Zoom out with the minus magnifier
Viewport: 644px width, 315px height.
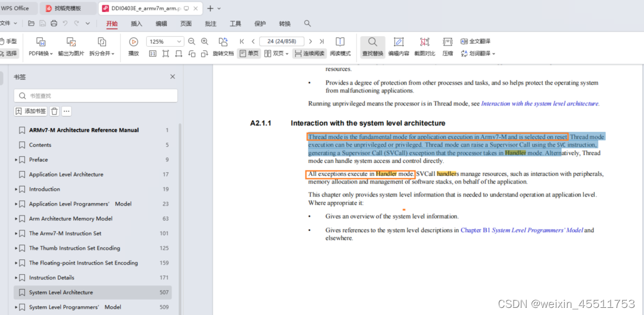[x=191, y=41]
